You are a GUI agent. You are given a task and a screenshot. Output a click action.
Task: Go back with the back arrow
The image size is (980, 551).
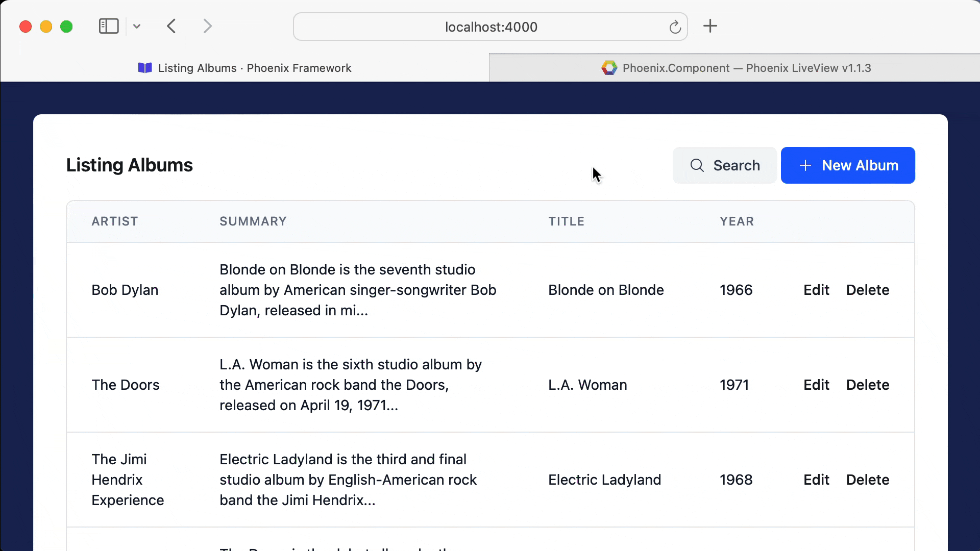(x=171, y=26)
